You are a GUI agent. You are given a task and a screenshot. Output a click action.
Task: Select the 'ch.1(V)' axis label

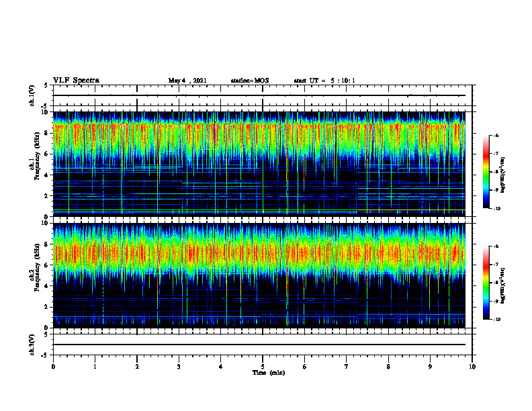(x=32, y=95)
